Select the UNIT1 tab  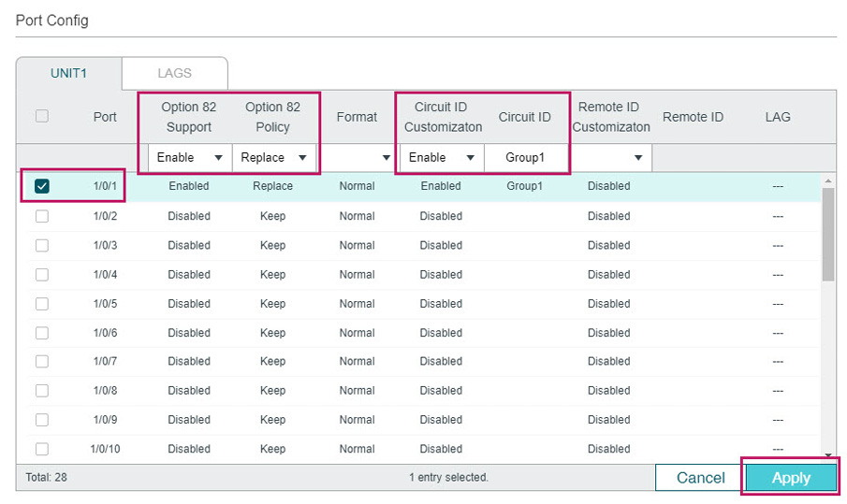tap(68, 73)
